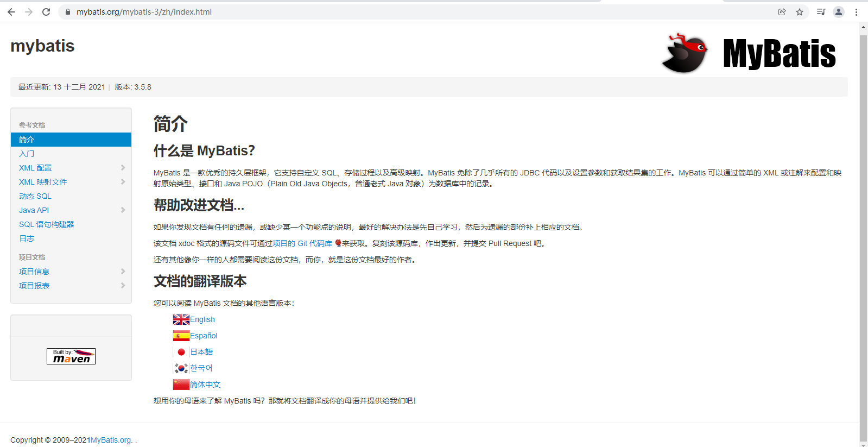Click the MyBatis wordmark banner text
The width and height of the screenshot is (868, 447).
coord(780,53)
